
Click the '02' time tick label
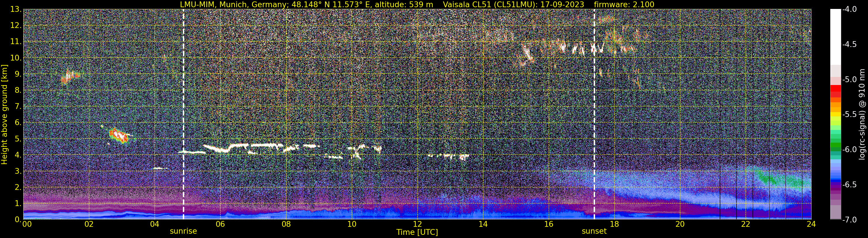point(89,224)
